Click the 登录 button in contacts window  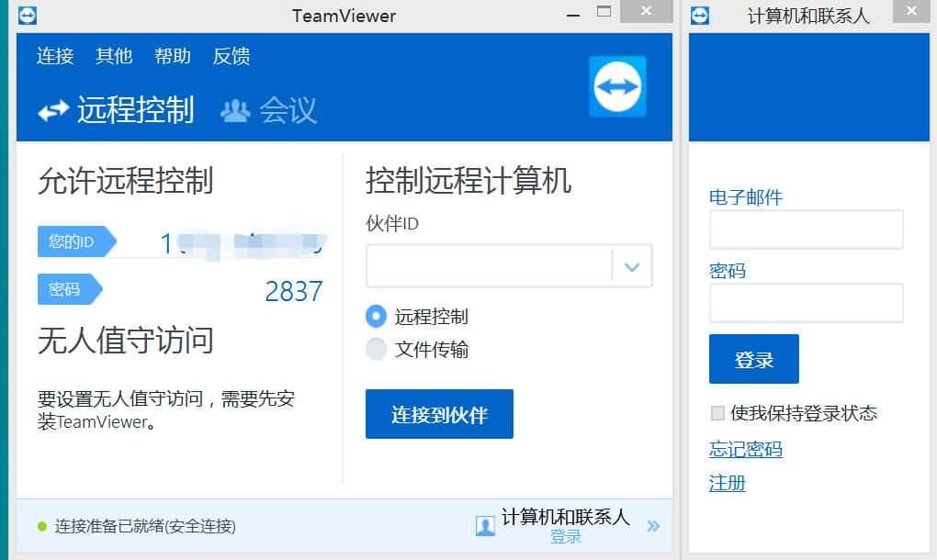pos(753,359)
